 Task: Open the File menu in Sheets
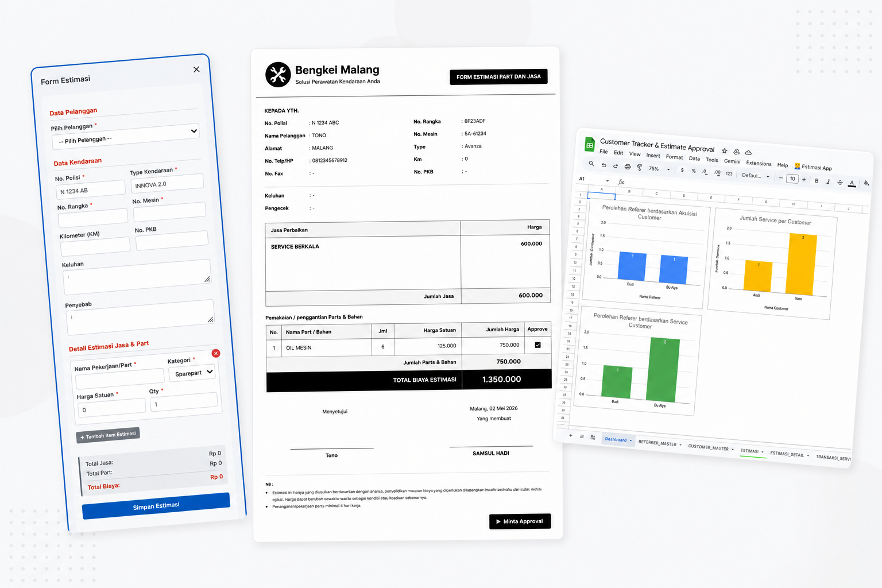604,152
